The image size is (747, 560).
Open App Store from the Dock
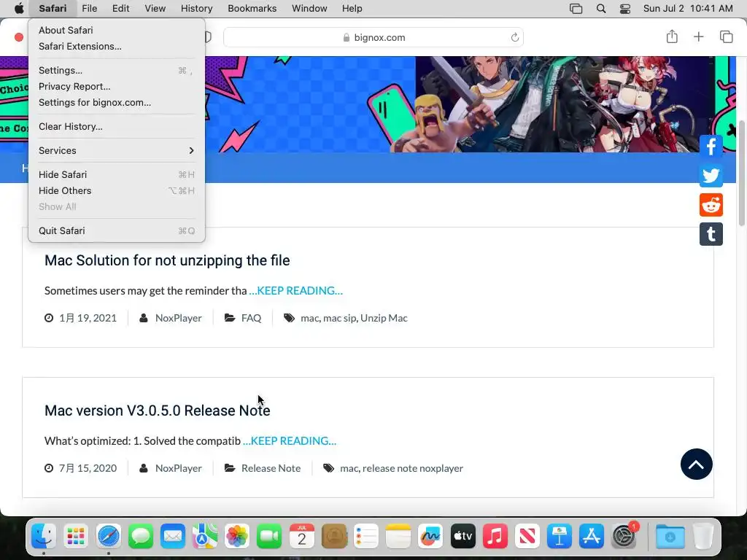(x=591, y=536)
